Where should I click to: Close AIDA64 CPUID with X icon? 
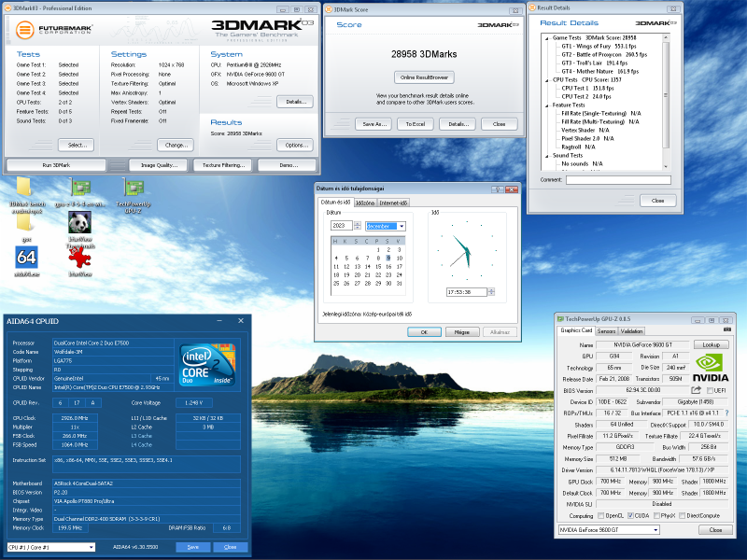click(241, 321)
